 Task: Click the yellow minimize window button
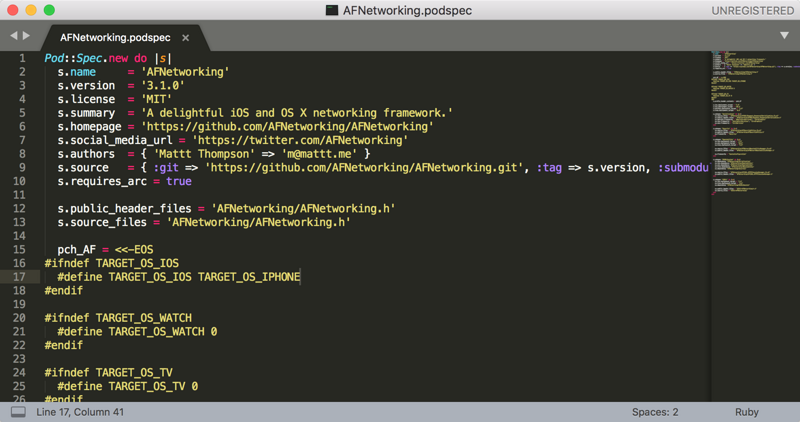coord(31,10)
